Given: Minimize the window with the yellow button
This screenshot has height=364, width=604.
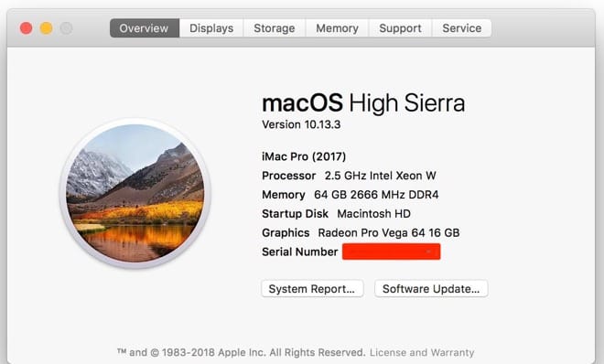Looking at the screenshot, I should coord(47,28).
